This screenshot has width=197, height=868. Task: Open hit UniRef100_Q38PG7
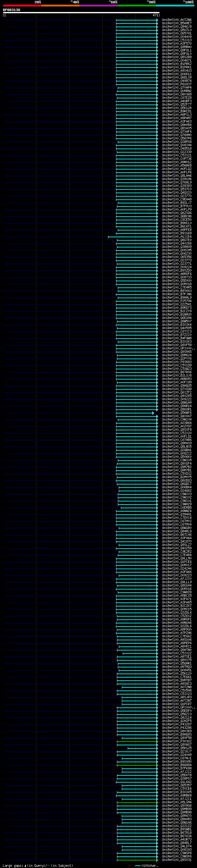click(x=176, y=779)
